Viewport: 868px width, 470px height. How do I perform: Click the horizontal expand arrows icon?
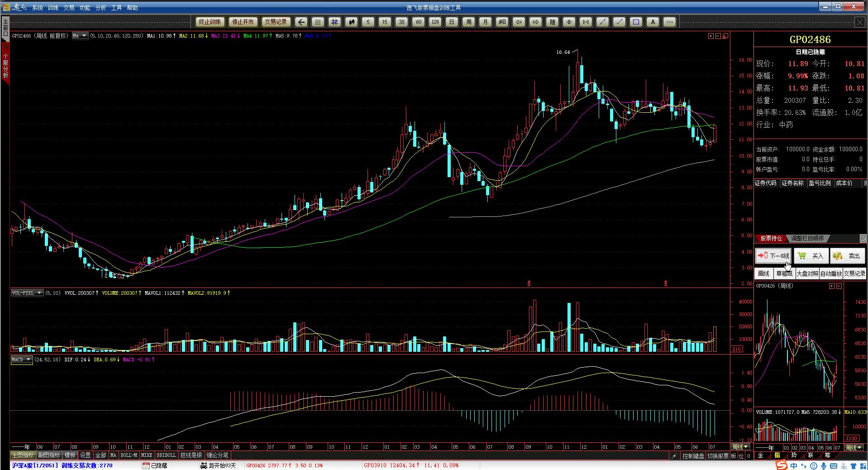tap(569, 22)
